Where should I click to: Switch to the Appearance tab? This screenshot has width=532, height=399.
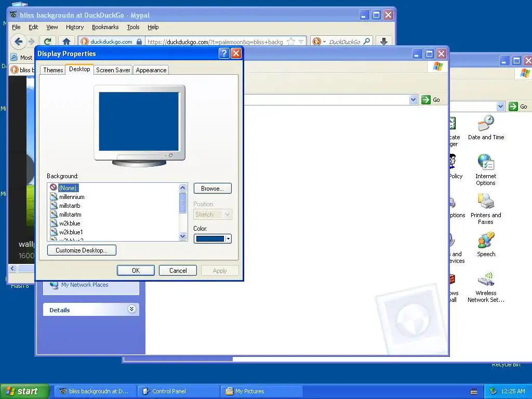point(151,70)
